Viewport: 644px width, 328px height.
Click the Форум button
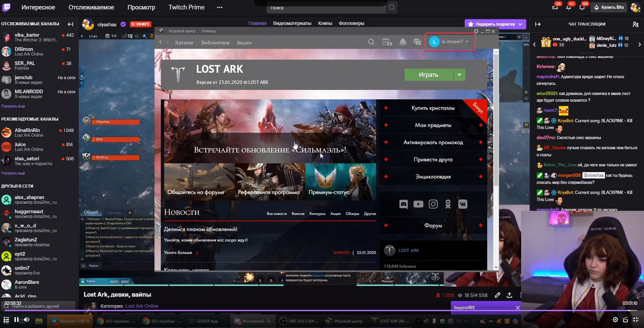coord(433,225)
